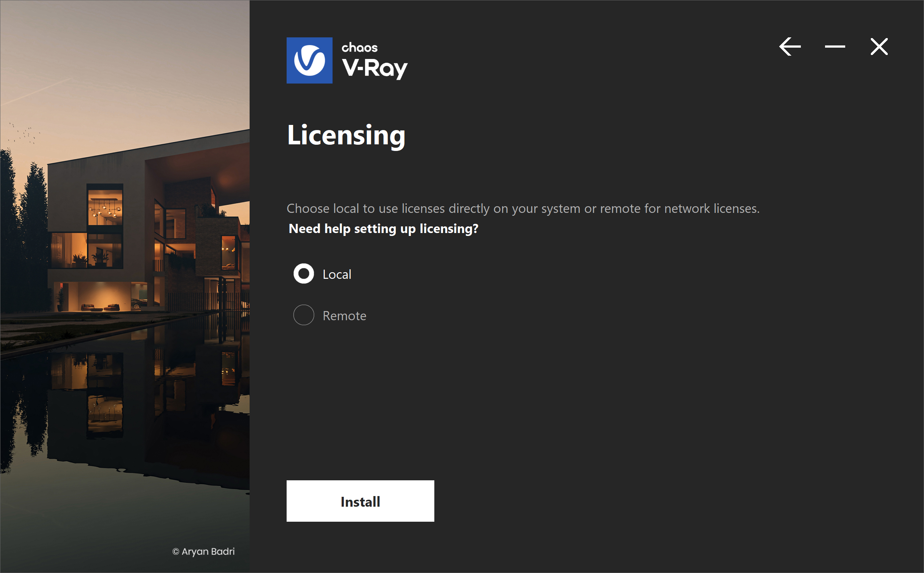Close the V-Ray installer window
Viewport: 924px width, 573px height.
(879, 47)
